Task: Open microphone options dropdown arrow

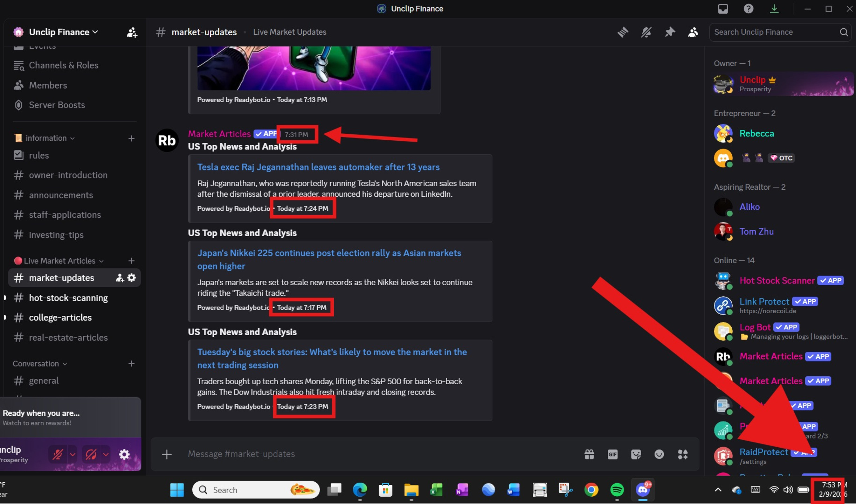Action: (x=73, y=454)
